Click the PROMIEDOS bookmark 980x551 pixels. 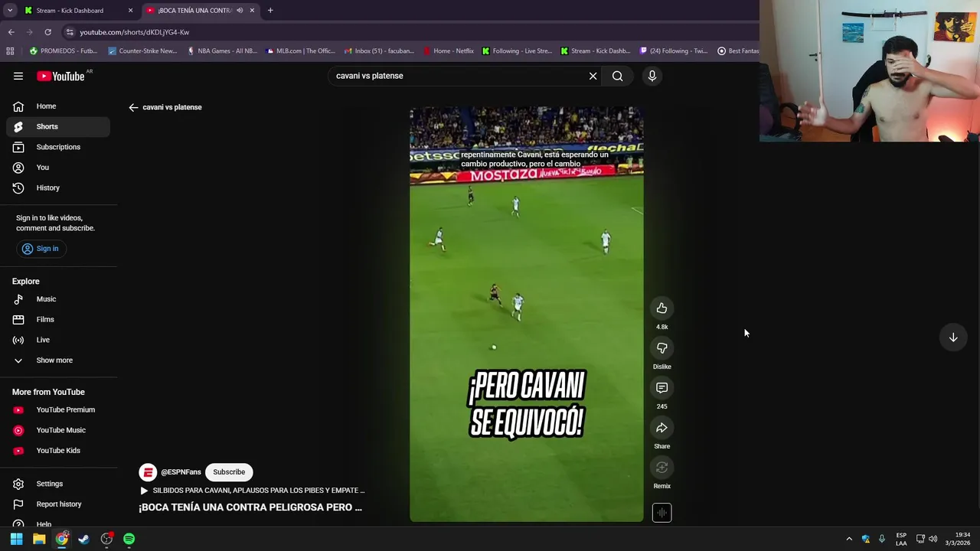pyautogui.click(x=64, y=51)
